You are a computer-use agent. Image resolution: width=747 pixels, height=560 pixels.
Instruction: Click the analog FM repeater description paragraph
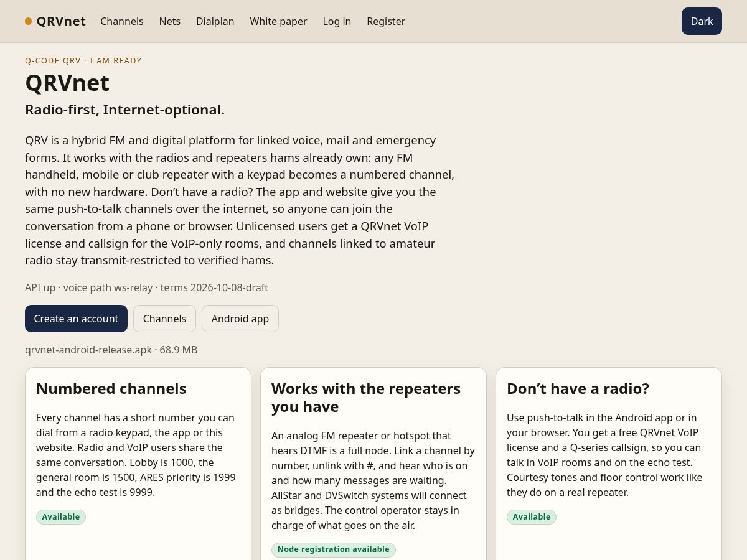tap(374, 480)
